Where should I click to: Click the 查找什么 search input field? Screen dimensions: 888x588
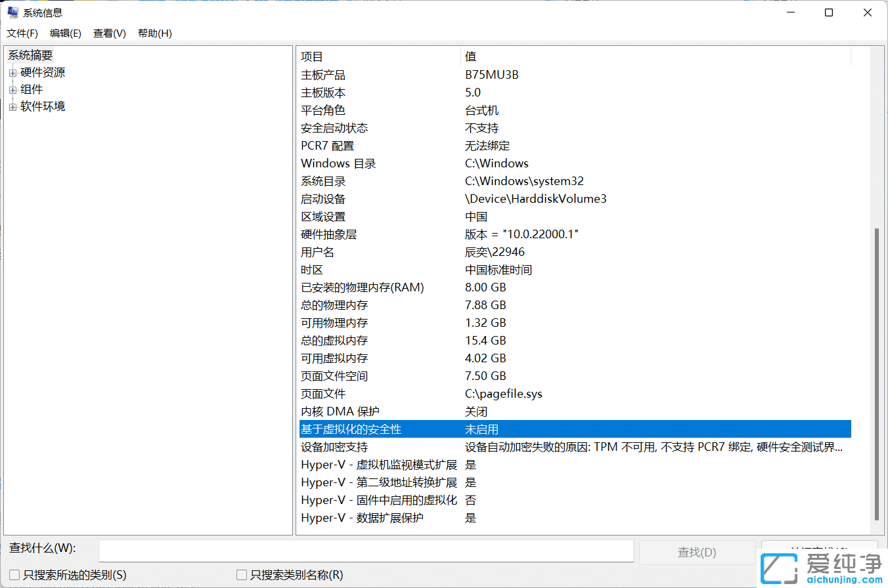366,551
